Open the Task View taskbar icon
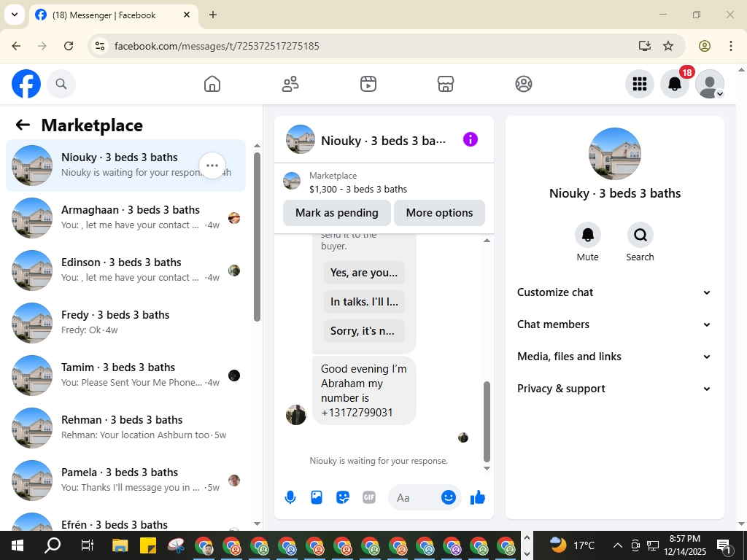Image resolution: width=747 pixels, height=560 pixels. 87,545
